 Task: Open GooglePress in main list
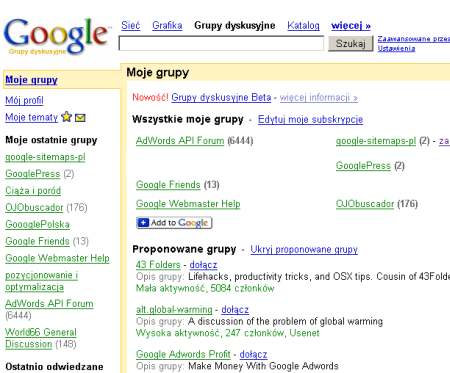(x=363, y=166)
